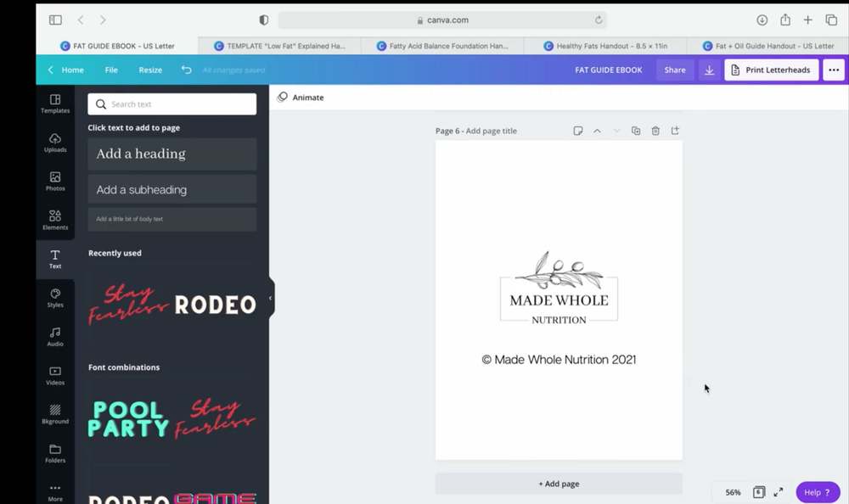Viewport: 849px width, 504px height.
Task: Collapse the text panel with the side chevron
Action: coord(270,298)
